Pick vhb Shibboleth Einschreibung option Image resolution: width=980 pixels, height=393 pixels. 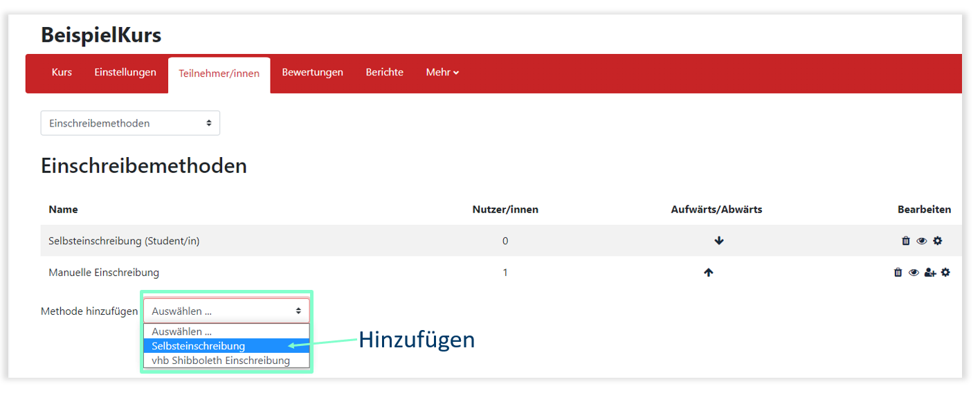221,360
